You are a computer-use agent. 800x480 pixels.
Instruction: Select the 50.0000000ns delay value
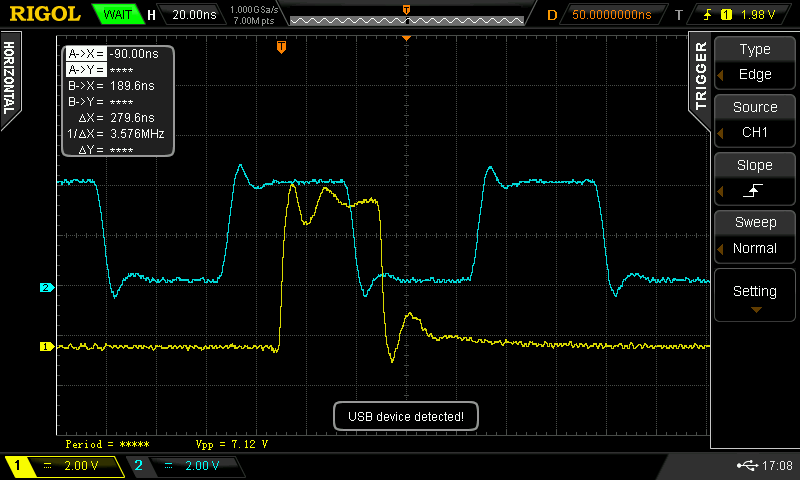tap(611, 14)
